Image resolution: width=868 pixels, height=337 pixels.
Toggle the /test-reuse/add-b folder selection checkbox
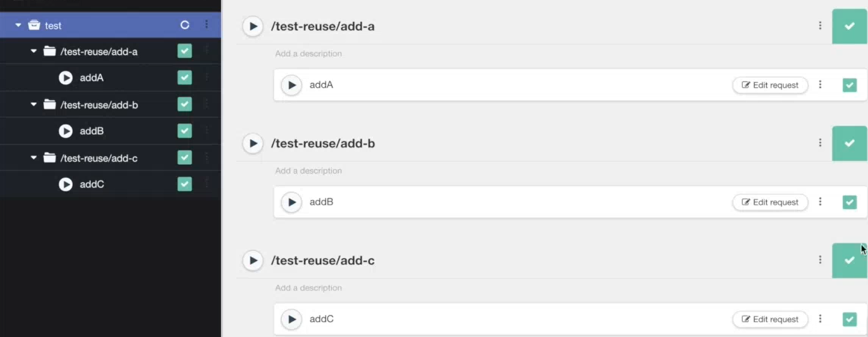tap(184, 104)
